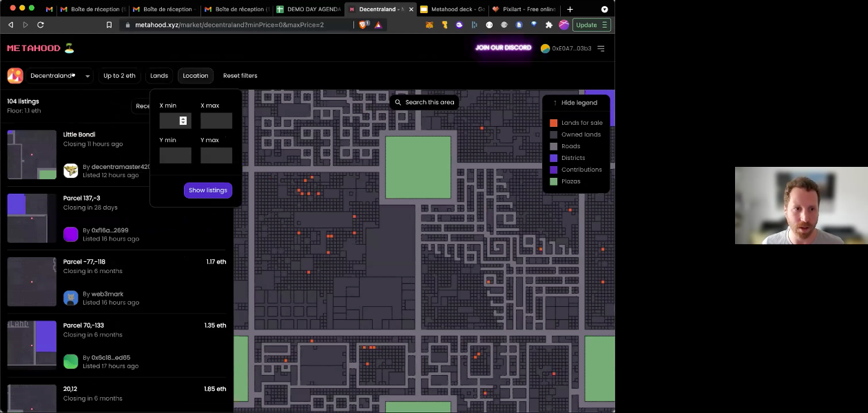Click Search this area on the map
The height and width of the screenshot is (413, 868).
coord(425,102)
